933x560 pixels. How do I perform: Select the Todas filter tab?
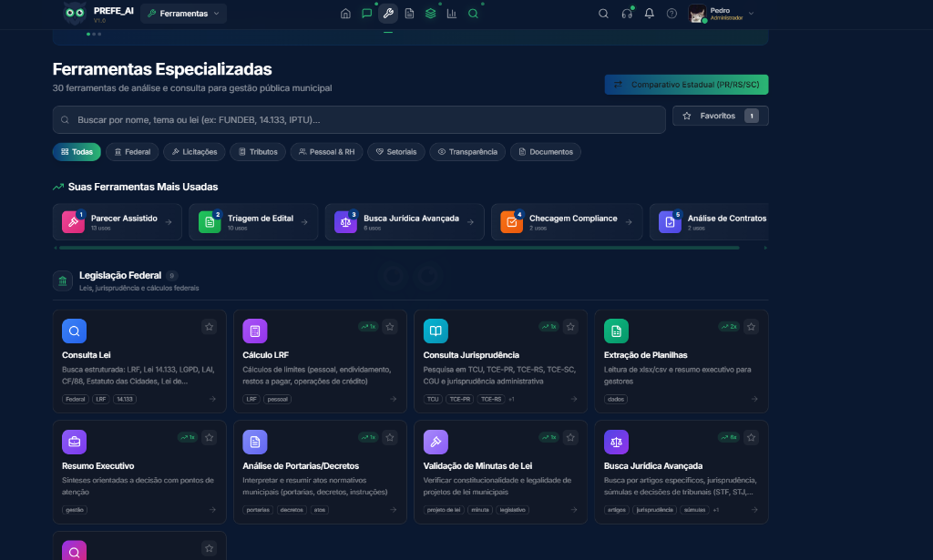[77, 151]
